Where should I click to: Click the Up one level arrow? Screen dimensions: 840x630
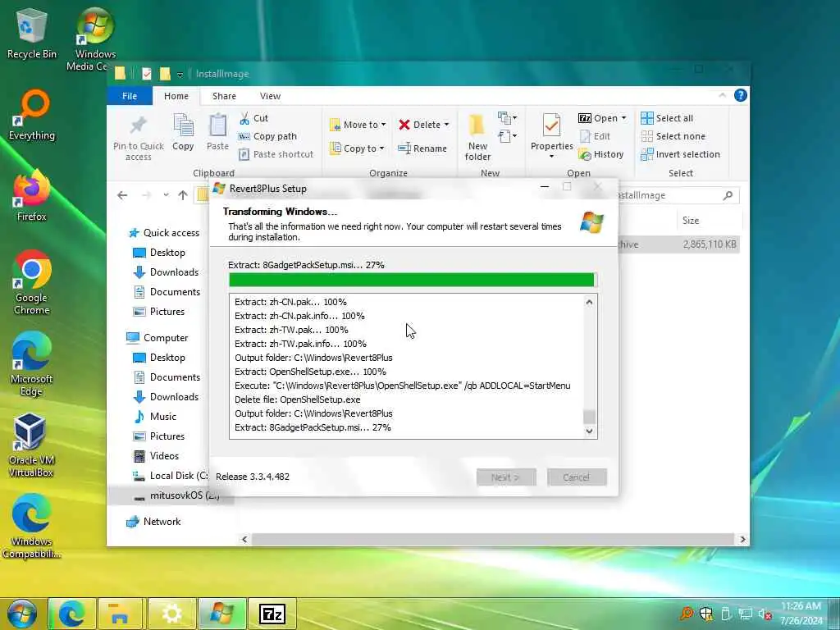(x=183, y=195)
